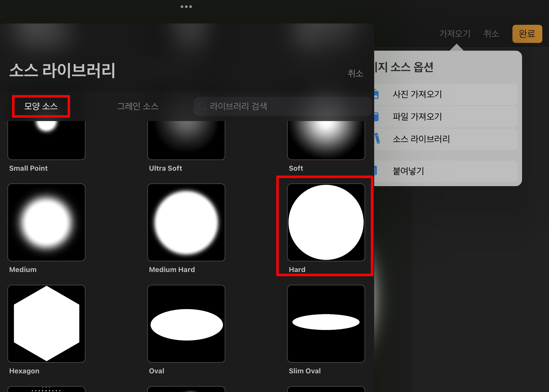This screenshot has width=549, height=392.
Task: Choose 붙여넣기 menu option
Action: click(446, 171)
